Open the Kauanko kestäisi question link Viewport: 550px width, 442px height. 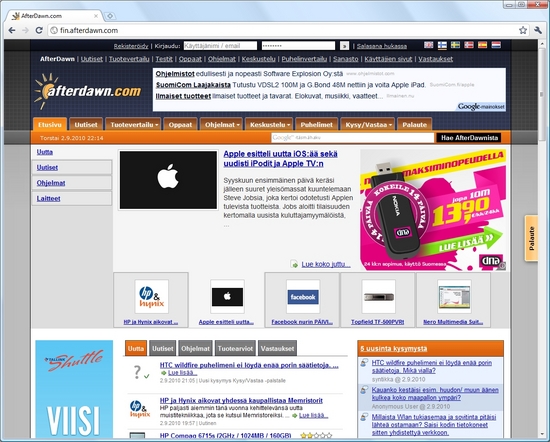point(435,394)
